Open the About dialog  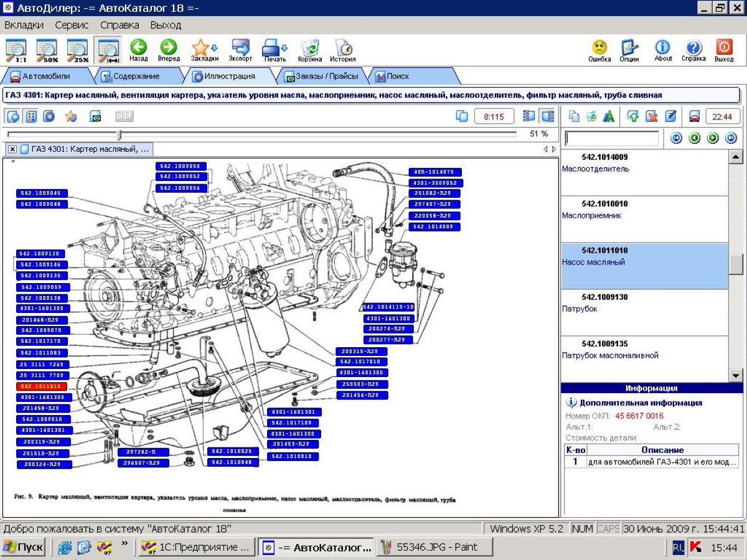[663, 50]
